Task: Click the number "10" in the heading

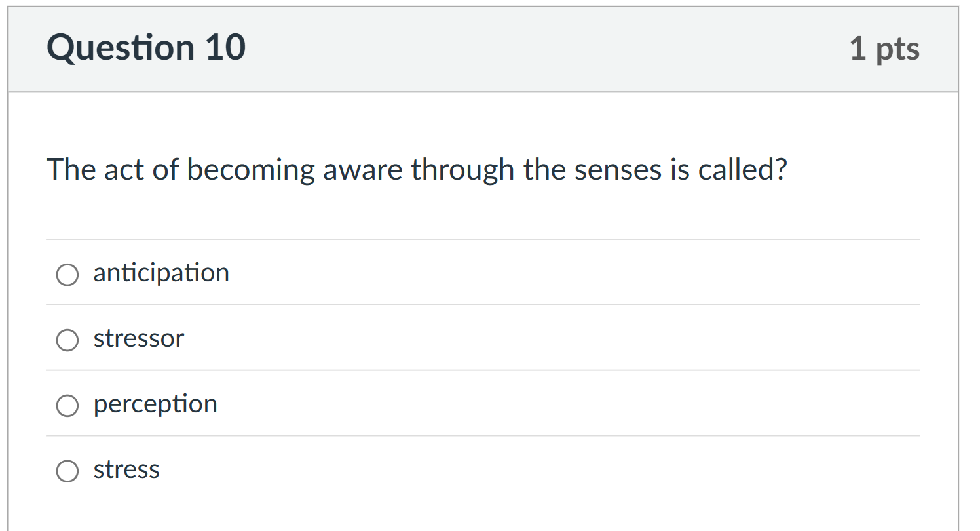Action: 225,48
